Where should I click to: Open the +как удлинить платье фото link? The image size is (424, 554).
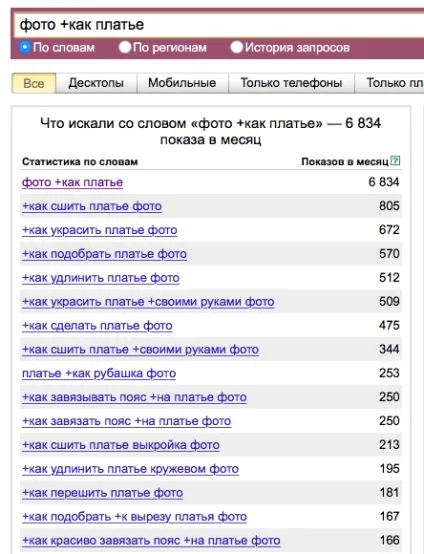101,278
